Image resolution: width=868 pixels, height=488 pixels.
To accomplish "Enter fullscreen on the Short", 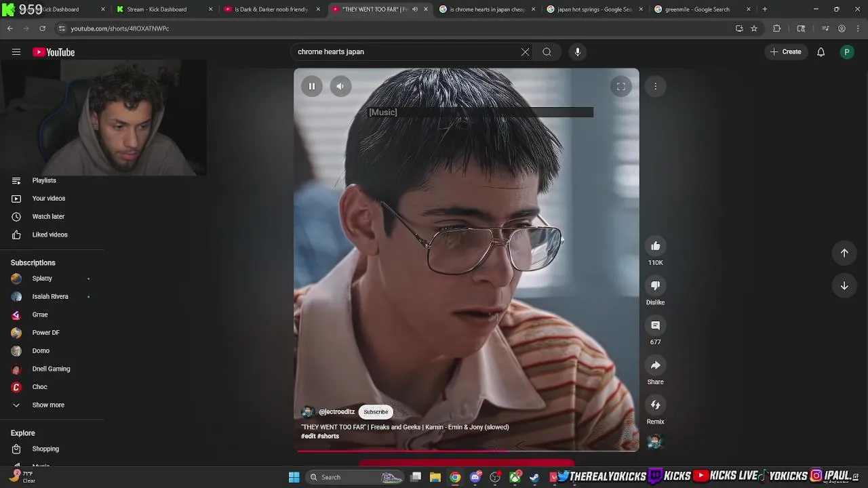I will (620, 86).
